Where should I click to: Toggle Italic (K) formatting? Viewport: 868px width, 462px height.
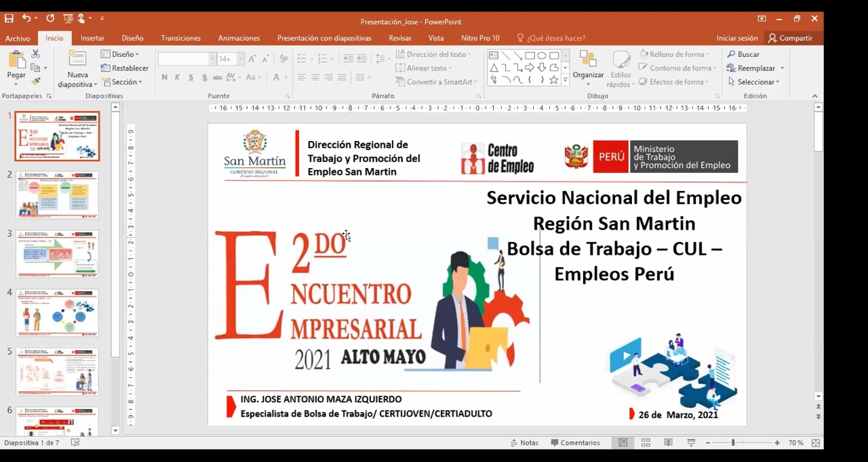click(178, 77)
